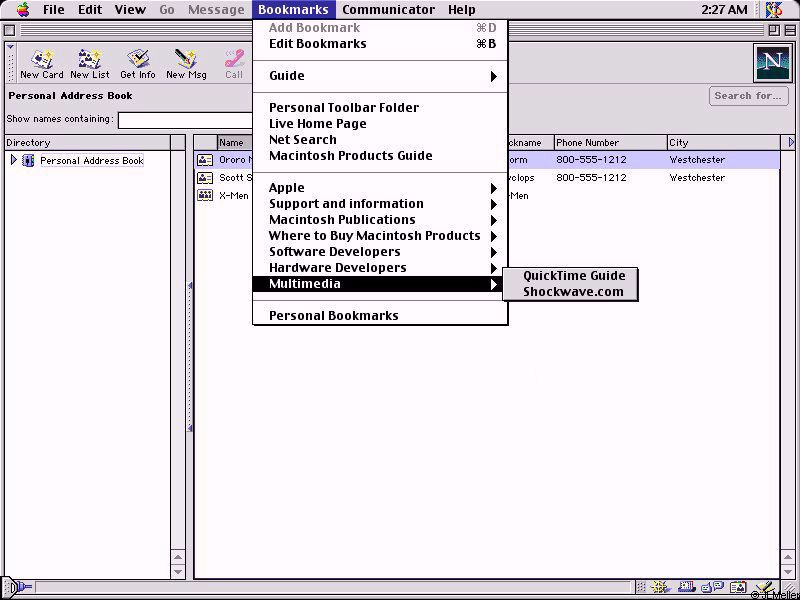This screenshot has height=600, width=800.
Task: Expand the Hardware Developers bookmark submenu
Action: 380,268
